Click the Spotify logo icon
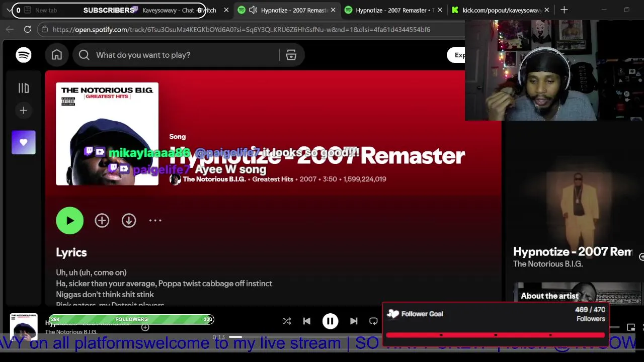Screen dimensions: 644x362 point(24,55)
